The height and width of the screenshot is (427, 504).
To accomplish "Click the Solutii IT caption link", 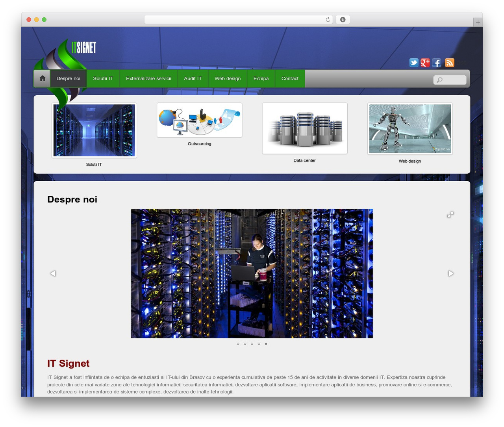I will (94, 165).
